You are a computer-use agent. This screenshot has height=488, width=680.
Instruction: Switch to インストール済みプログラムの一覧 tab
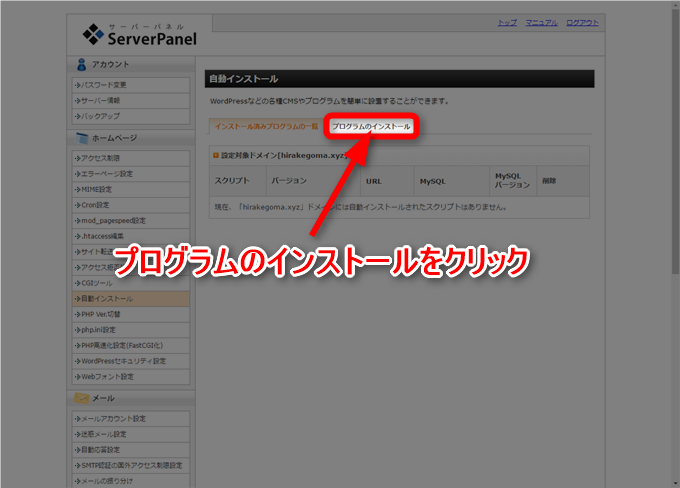(266, 126)
